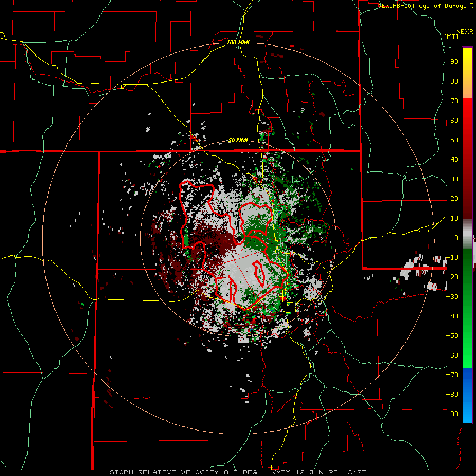Image resolution: width=476 pixels, height=476 pixels.
Task: Click the "NEXR" label above the color bar
Action: tap(465, 32)
